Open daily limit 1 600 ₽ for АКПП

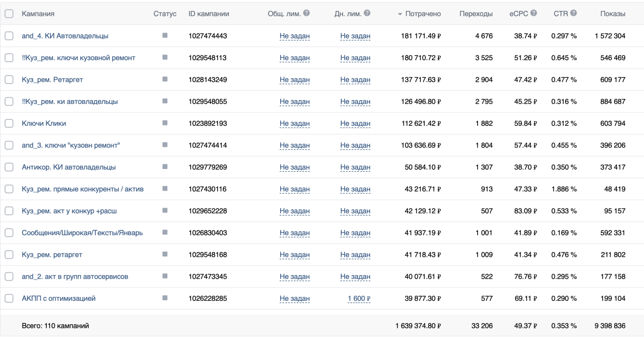359,299
